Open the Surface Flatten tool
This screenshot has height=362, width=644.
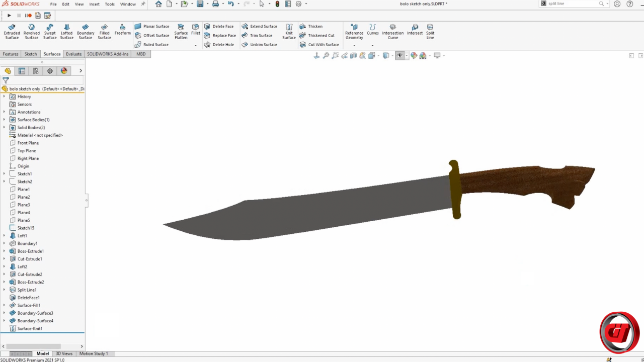click(x=181, y=31)
